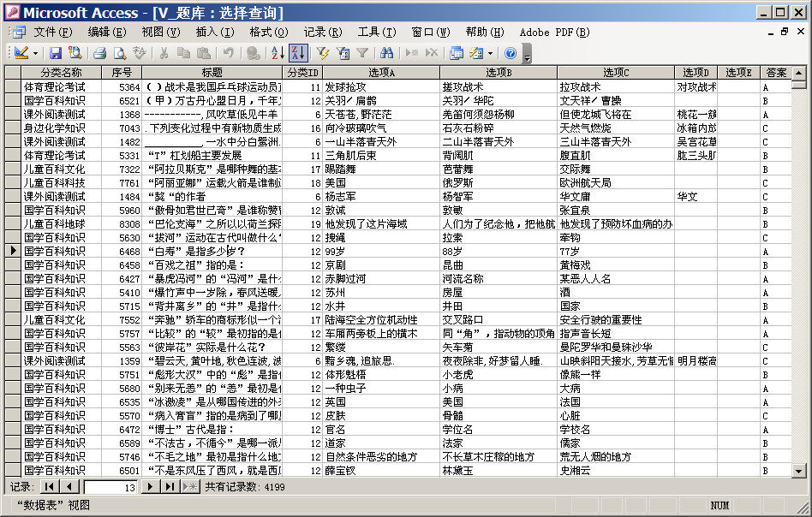Run the Spelling check icon
The image size is (812, 517).
[140, 53]
